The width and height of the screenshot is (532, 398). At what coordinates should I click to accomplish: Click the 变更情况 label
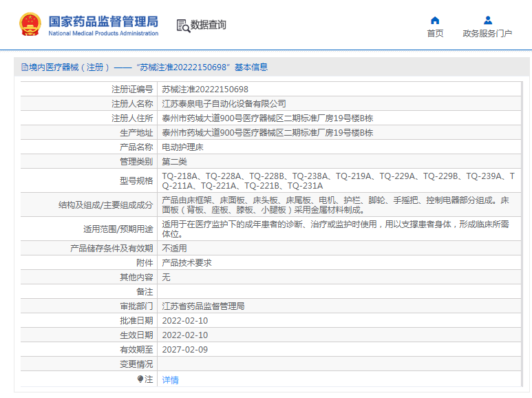coord(136,364)
